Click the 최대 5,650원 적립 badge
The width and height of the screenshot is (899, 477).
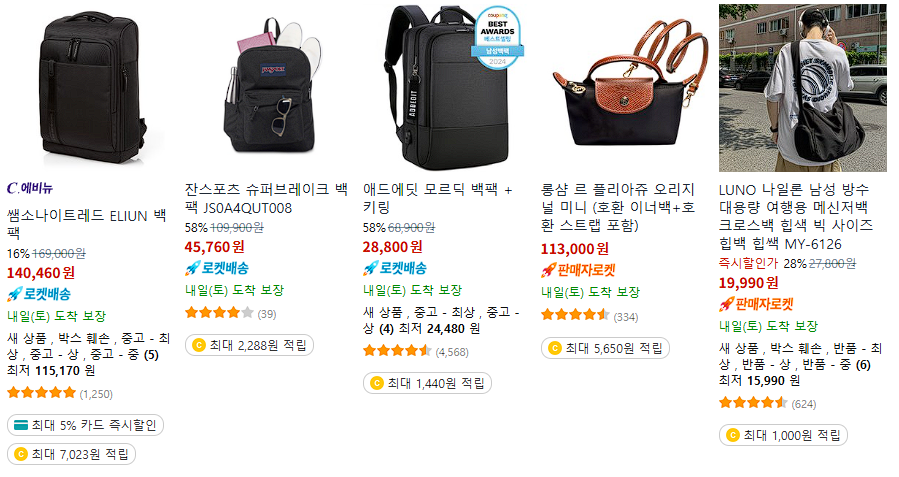(605, 348)
